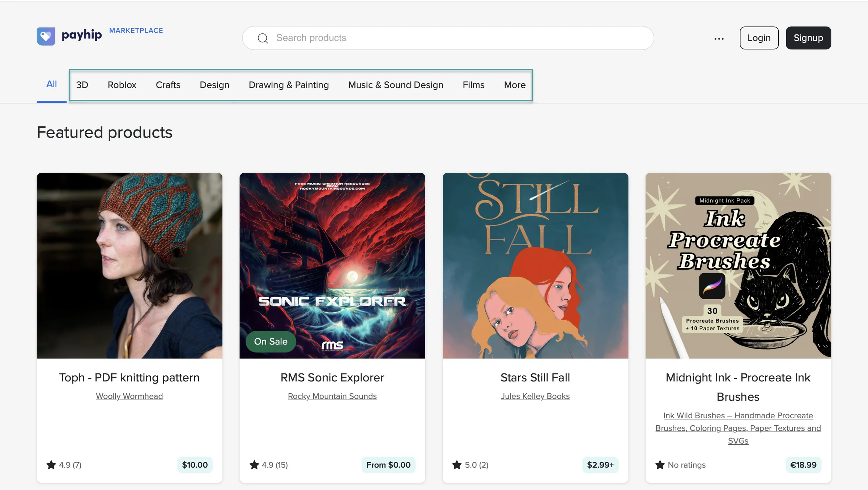Click the $2.99+ price tag
The height and width of the screenshot is (490, 868).
click(600, 465)
